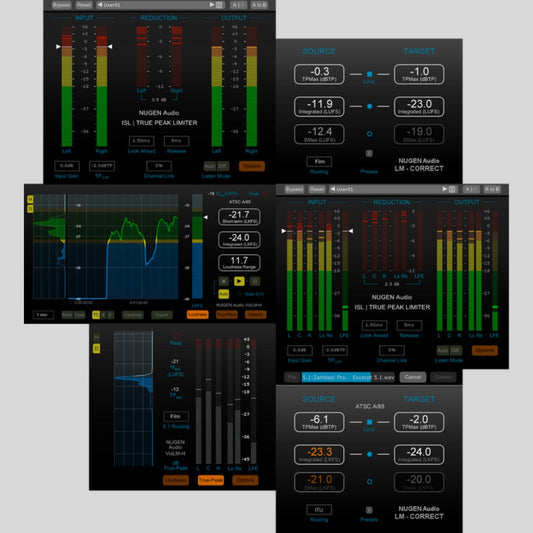533x533 pixels.
Task: Enable Diff listen mode in 5.1 ISL
Action: [x=455, y=350]
